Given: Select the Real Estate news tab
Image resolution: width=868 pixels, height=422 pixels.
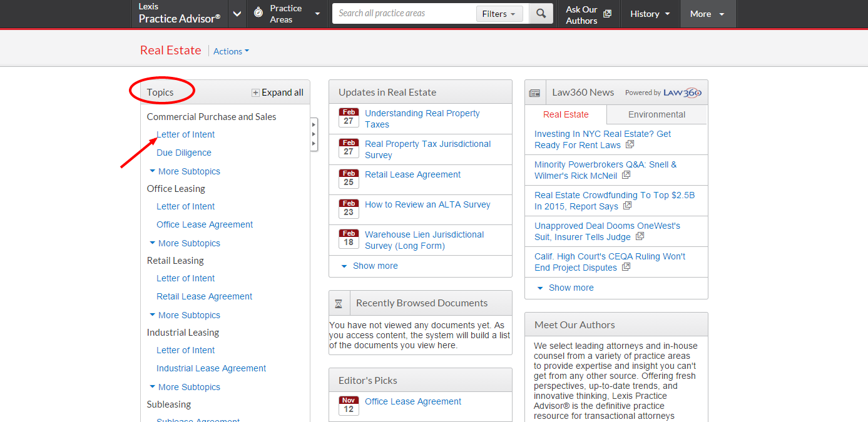Looking at the screenshot, I should pos(566,114).
